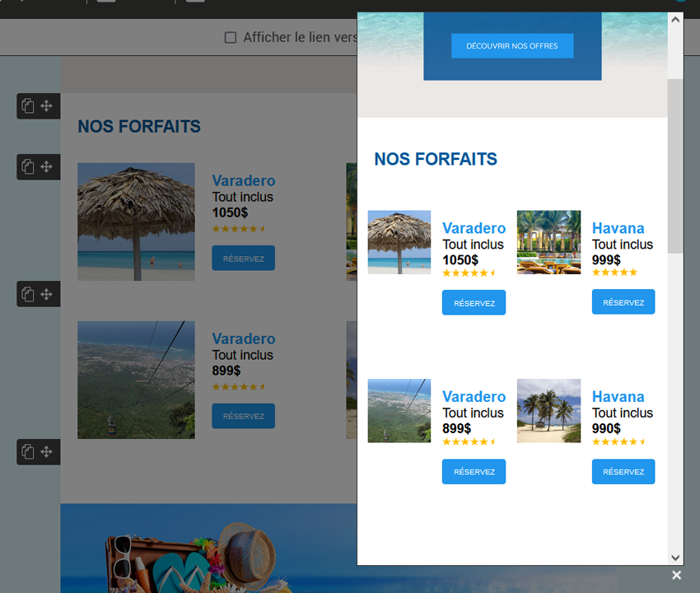Screen dimensions: 700x593
Task: Enable the 'Afficher le lien vers' checkbox
Action: tap(231, 38)
